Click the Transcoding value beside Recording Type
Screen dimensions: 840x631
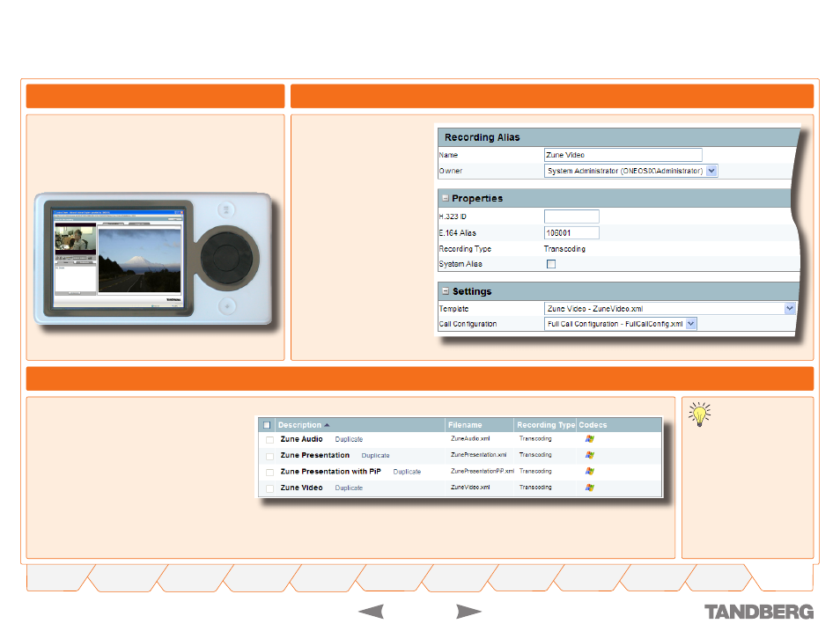[x=564, y=249]
